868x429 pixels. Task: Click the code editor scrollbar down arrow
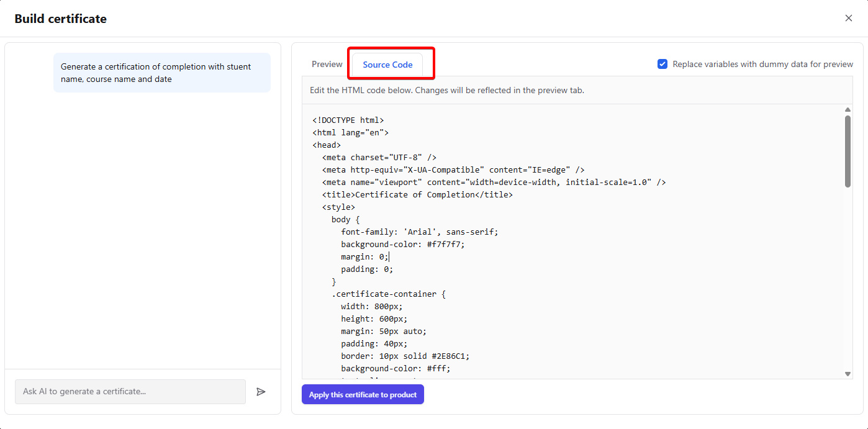click(x=847, y=373)
